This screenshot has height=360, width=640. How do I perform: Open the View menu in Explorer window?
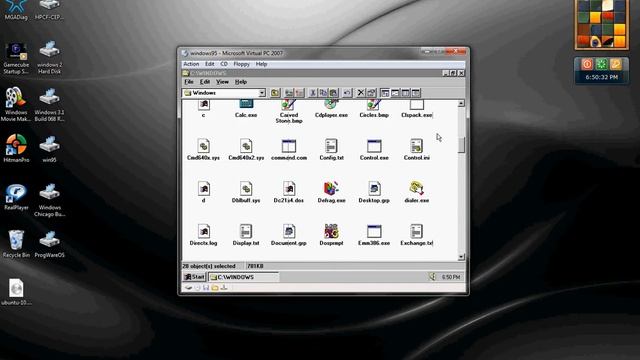pyautogui.click(x=222, y=82)
